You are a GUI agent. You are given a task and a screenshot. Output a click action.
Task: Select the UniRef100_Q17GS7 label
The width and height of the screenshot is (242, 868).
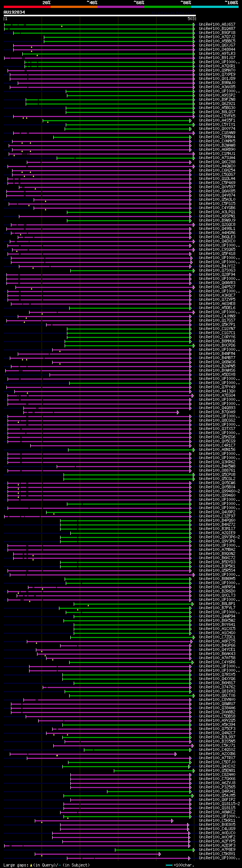pyautogui.click(x=217, y=320)
